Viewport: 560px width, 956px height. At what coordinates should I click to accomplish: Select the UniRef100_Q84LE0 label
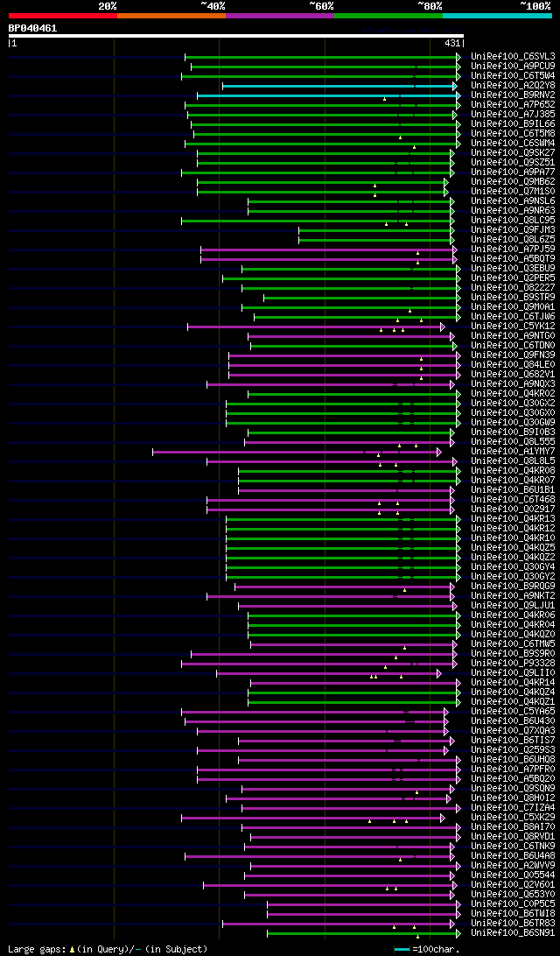pyautogui.click(x=513, y=365)
